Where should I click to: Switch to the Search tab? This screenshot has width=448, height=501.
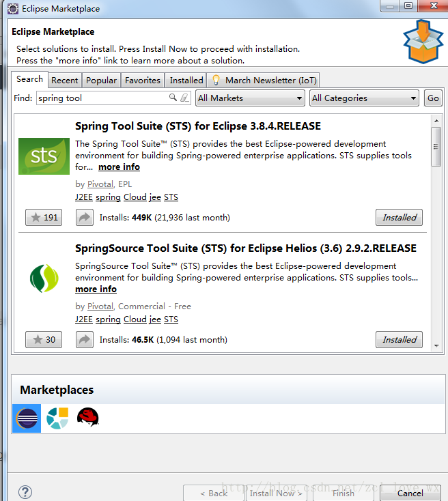tap(30, 79)
